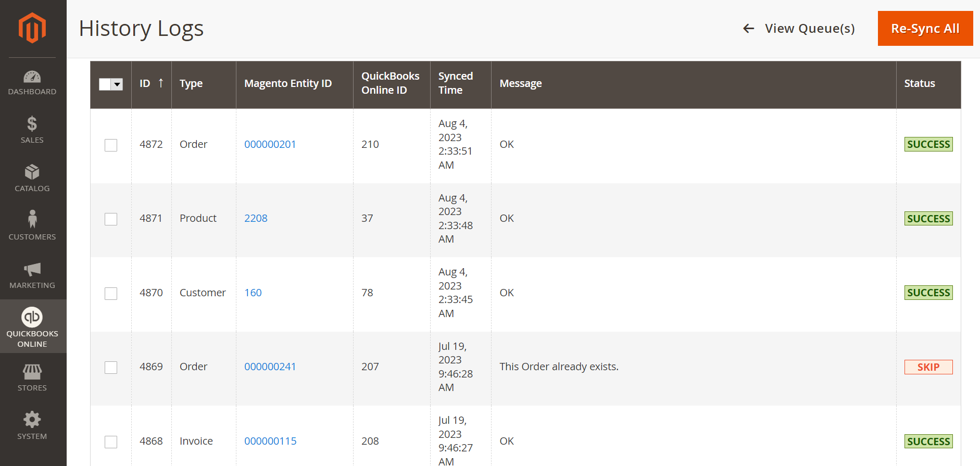
Task: Click the ID column sort arrow
Action: click(x=161, y=83)
